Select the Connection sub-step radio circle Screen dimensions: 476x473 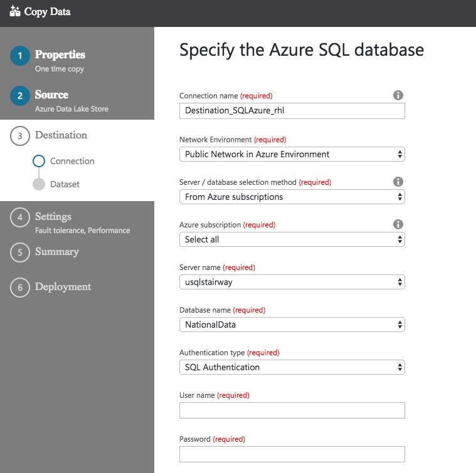[39, 161]
